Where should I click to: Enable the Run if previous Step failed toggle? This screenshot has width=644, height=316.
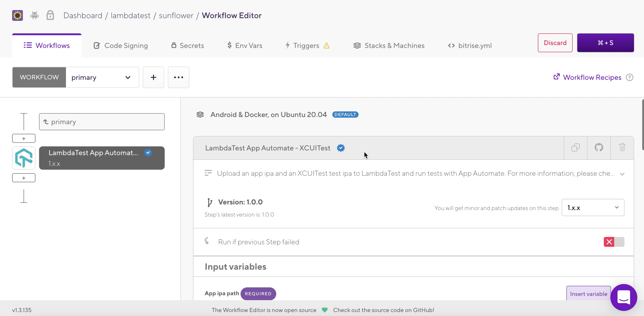(x=614, y=242)
